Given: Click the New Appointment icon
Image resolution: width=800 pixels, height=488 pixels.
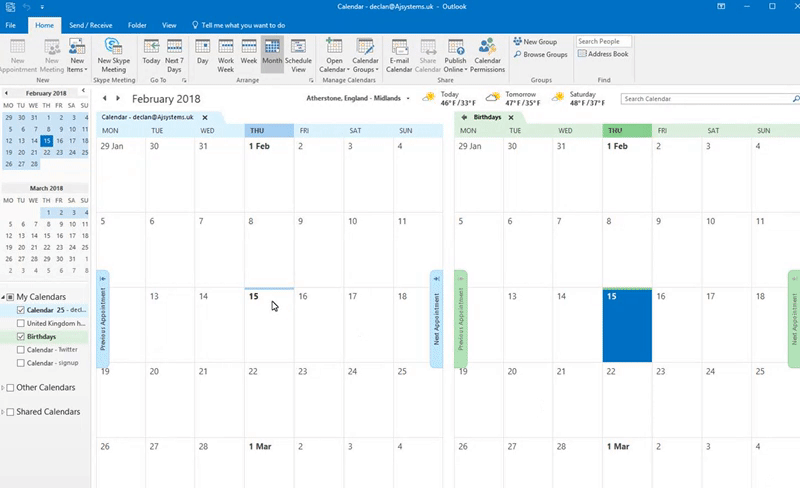Looking at the screenshot, I should (x=18, y=56).
